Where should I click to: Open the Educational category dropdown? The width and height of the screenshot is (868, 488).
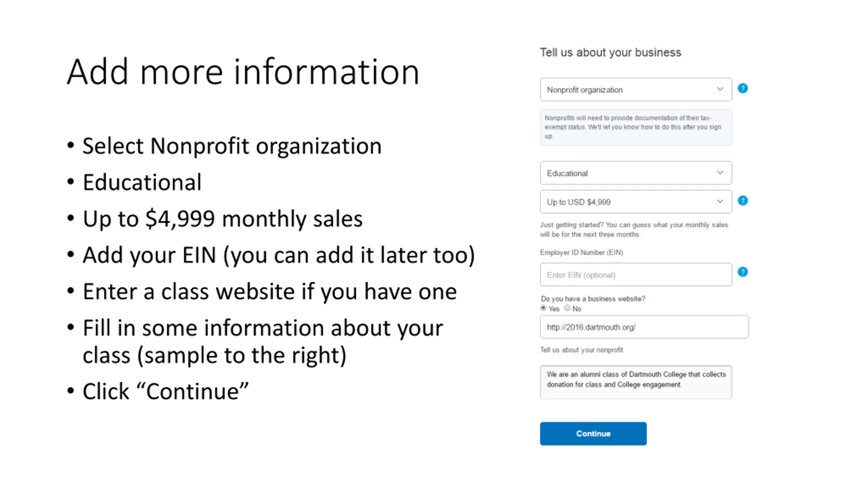click(636, 173)
